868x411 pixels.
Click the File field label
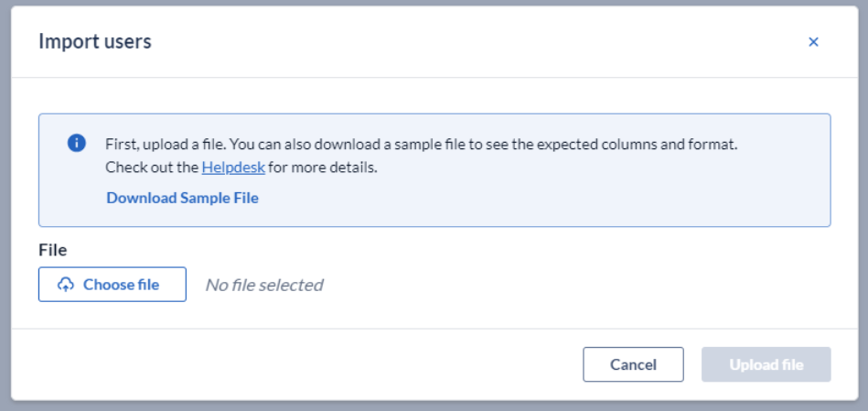(52, 251)
